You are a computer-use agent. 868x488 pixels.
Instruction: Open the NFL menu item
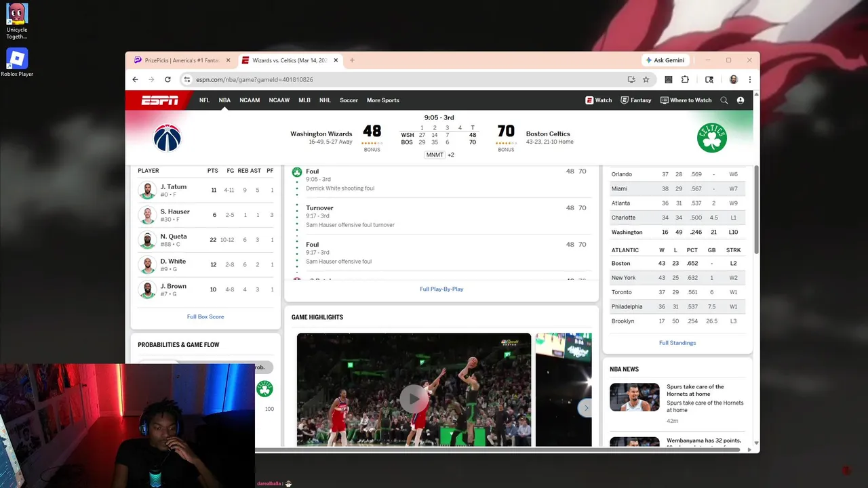(x=204, y=100)
